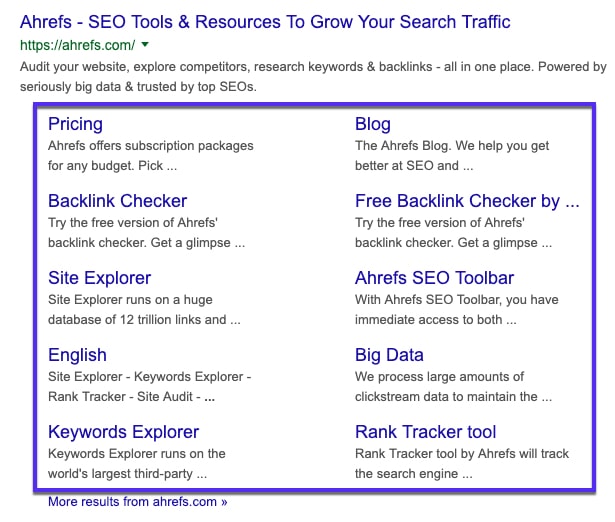The image size is (615, 522).
Task: Click More results from ahrefs.com
Action: (x=137, y=502)
